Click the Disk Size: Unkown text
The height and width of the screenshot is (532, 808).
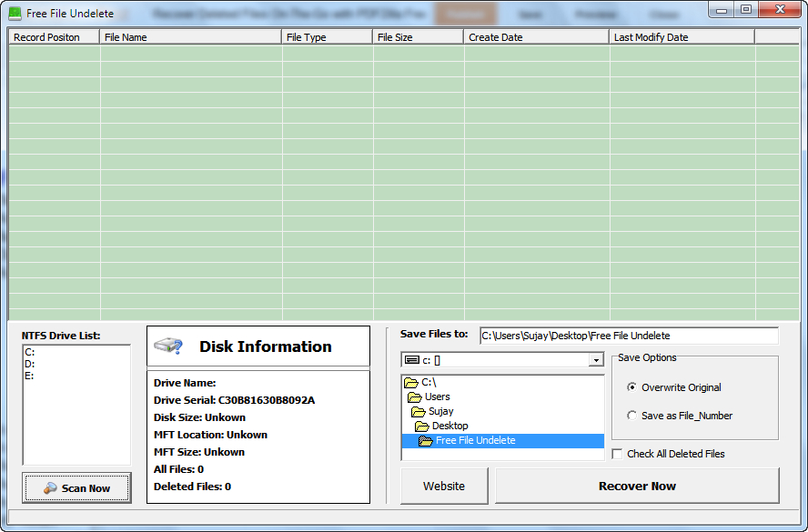(199, 417)
